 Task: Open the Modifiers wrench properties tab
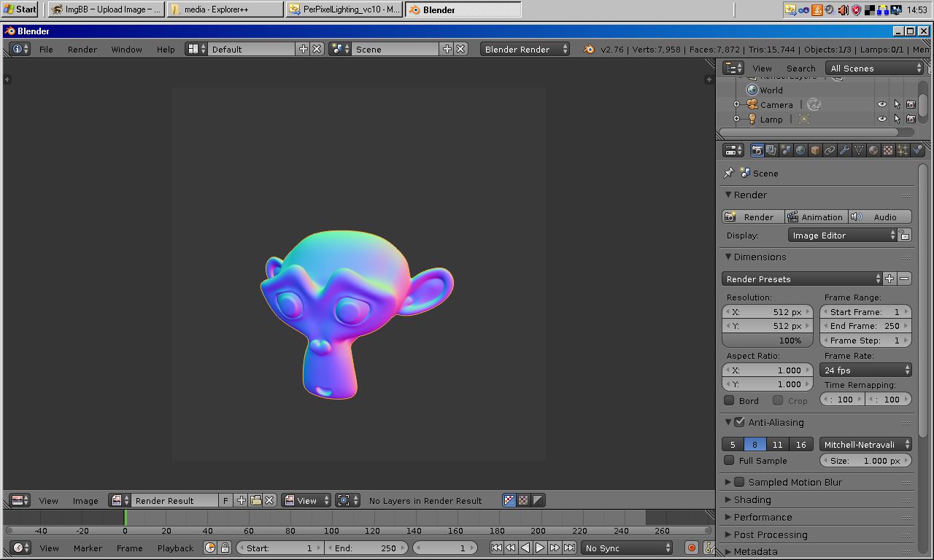tap(844, 150)
